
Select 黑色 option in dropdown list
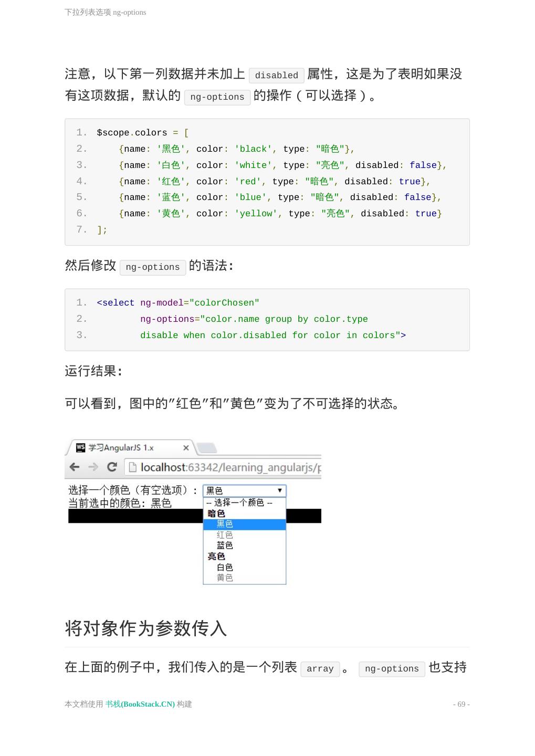point(245,524)
